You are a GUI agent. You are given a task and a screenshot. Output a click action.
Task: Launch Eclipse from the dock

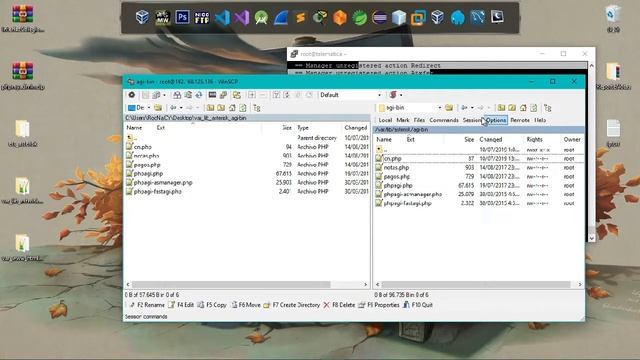379,18
